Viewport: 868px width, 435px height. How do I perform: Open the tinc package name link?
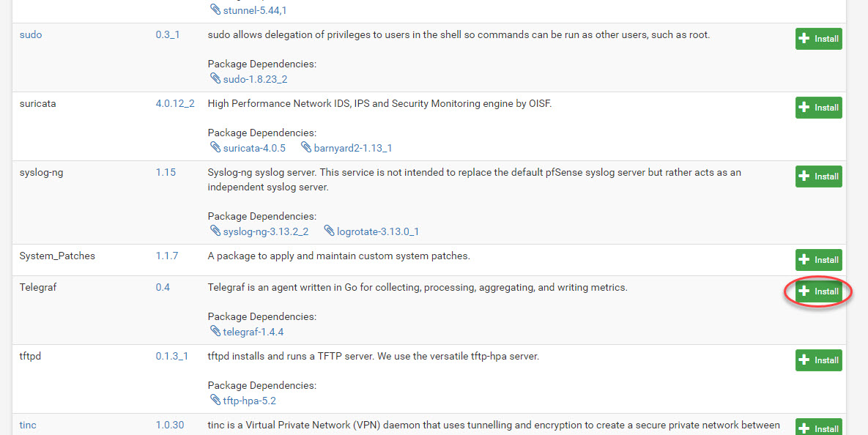28,425
